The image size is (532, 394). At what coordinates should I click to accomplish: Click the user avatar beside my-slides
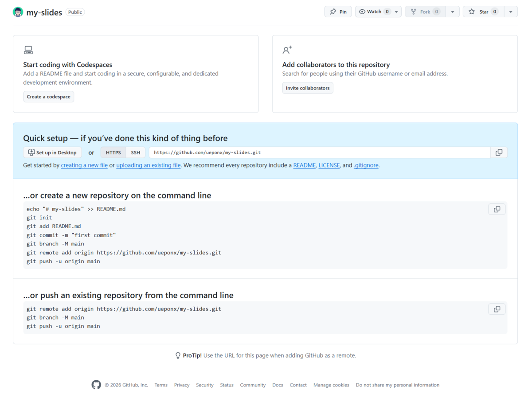[18, 12]
